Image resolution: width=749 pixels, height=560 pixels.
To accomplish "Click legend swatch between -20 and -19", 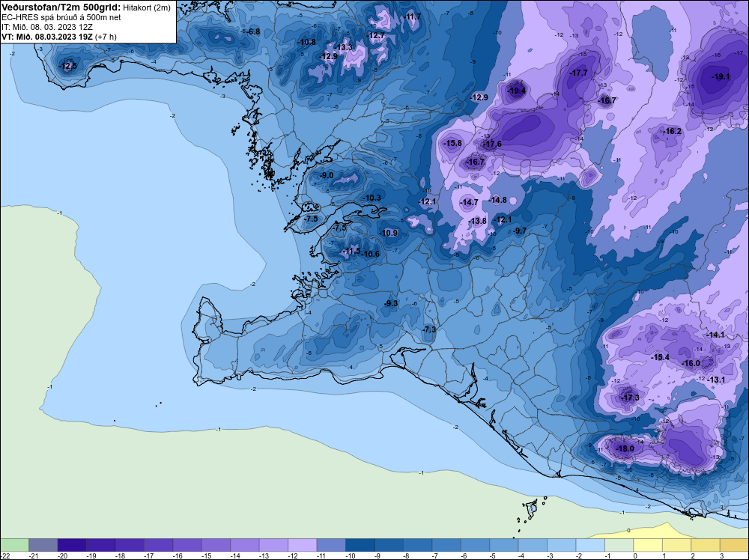I will [72, 545].
